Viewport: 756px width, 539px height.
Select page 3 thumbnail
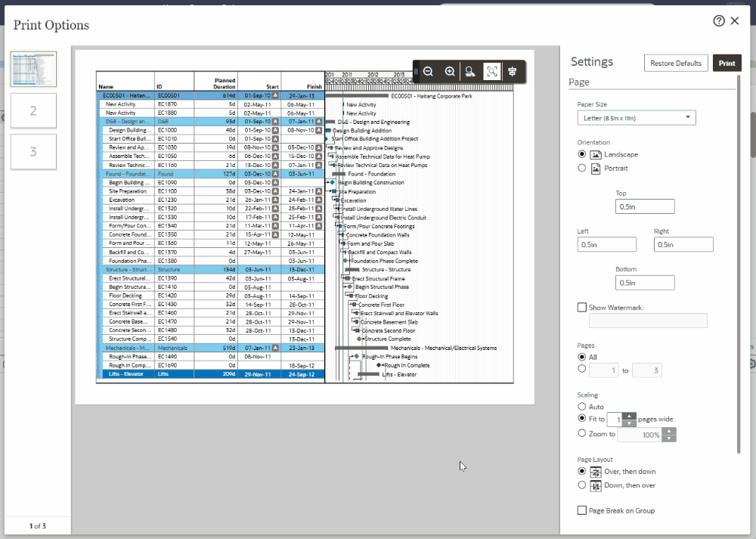tap(34, 152)
